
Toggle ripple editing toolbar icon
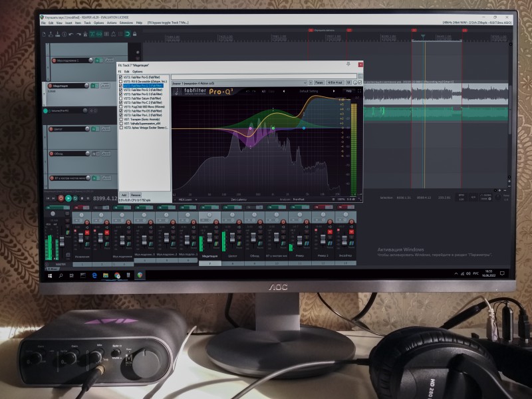point(106,35)
